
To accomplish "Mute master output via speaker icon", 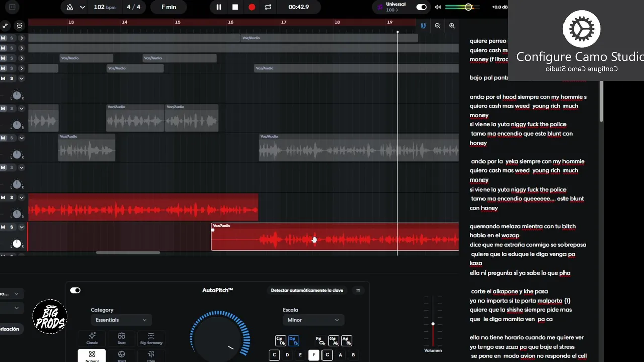I will click(x=438, y=7).
